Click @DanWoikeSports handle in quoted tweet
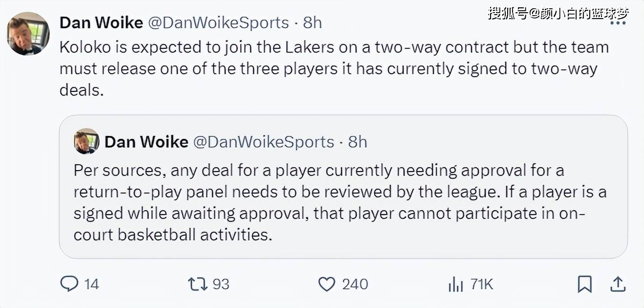Image resolution: width=644 pixels, height=308 pixels. pos(264,142)
